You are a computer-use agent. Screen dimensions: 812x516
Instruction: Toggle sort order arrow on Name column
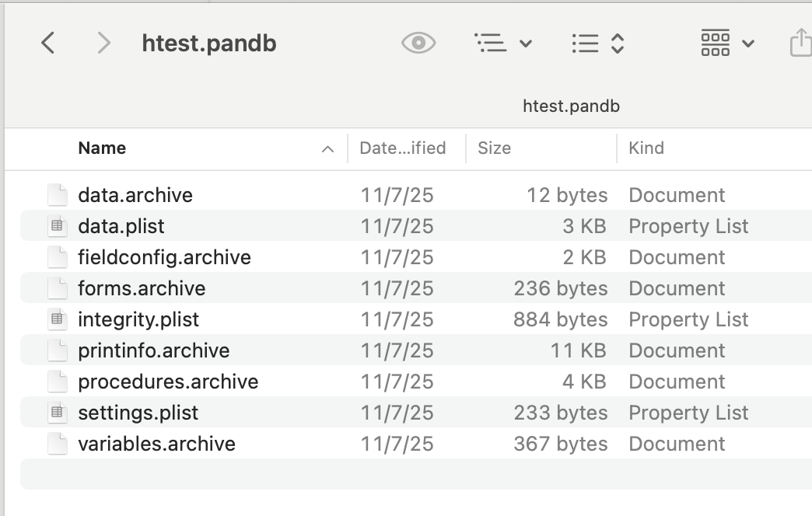pyautogui.click(x=328, y=148)
